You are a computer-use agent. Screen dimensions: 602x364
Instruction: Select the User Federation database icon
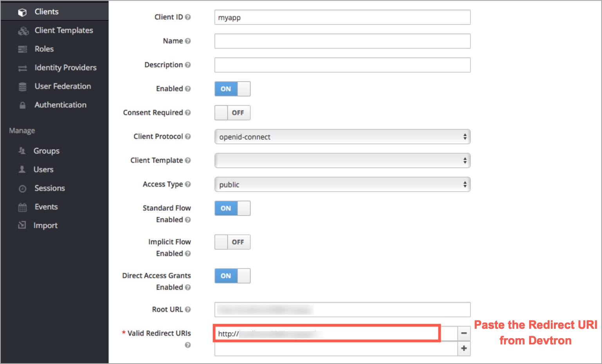(22, 86)
